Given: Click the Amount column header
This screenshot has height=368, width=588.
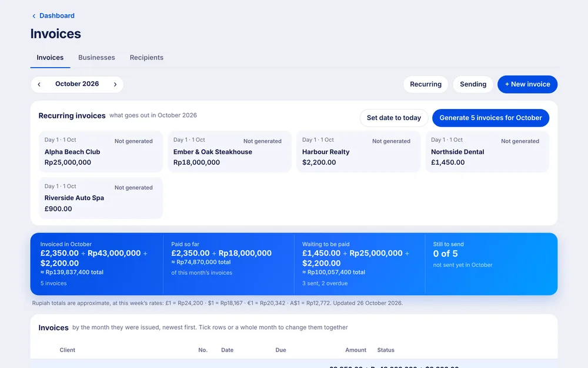Looking at the screenshot, I should click(356, 350).
